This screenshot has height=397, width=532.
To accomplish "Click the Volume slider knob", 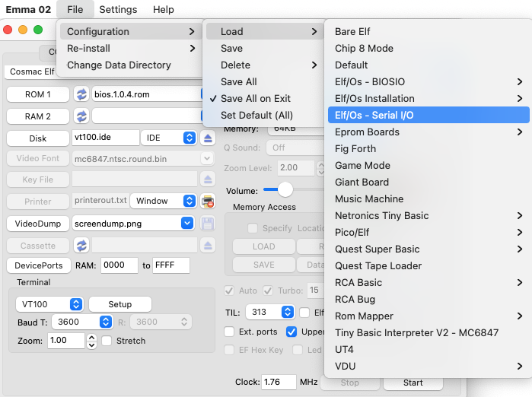I will tap(285, 189).
